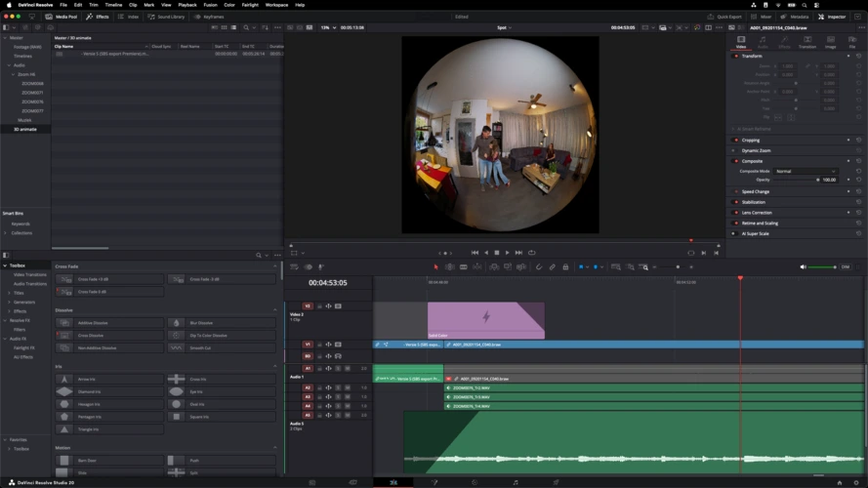Mute the monitor speaker icon
Screen dimensions: 868x488
click(x=803, y=266)
